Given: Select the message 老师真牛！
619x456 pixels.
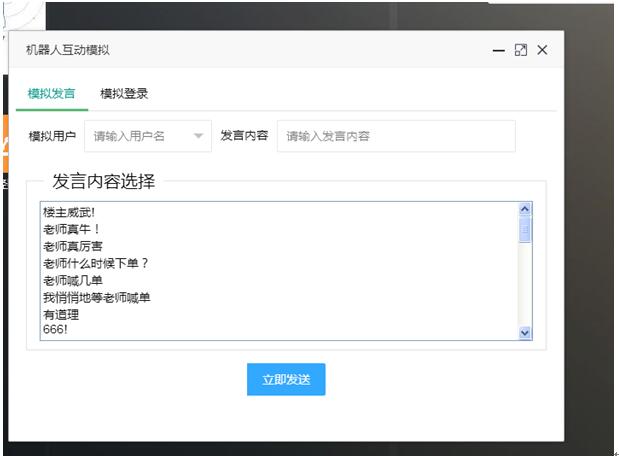Looking at the screenshot, I should [x=72, y=229].
